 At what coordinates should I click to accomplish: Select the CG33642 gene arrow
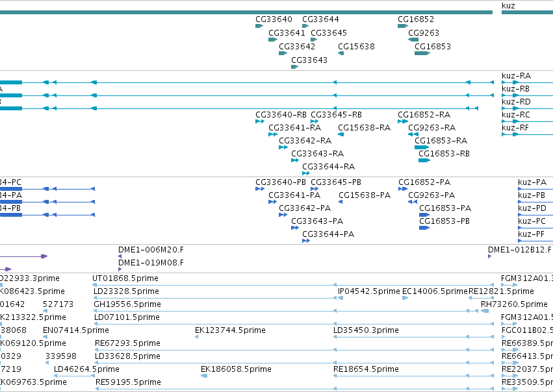(283, 53)
